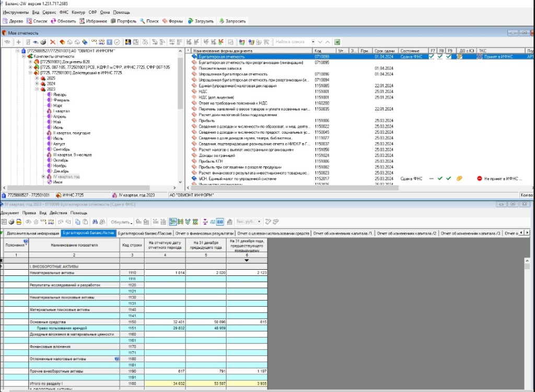535x392 pixels.
Task: Click the F7 dash mark in УСН row
Action: pos(432,179)
